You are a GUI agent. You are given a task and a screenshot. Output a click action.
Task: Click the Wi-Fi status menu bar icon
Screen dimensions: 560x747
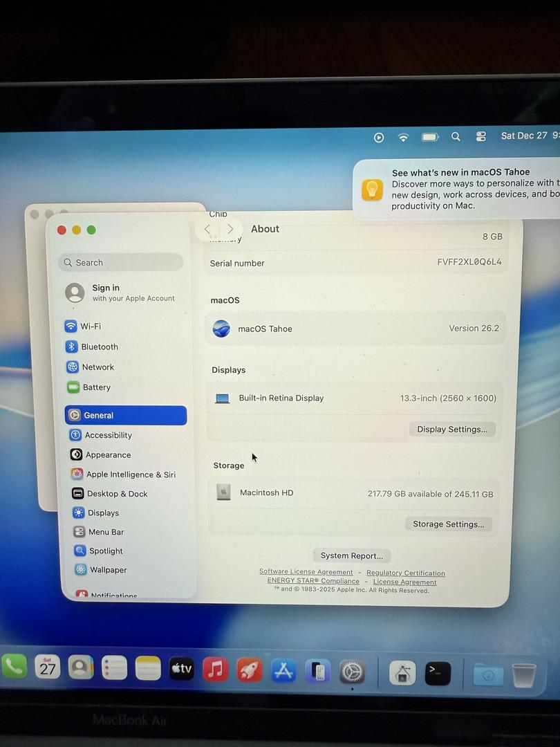coord(403,137)
